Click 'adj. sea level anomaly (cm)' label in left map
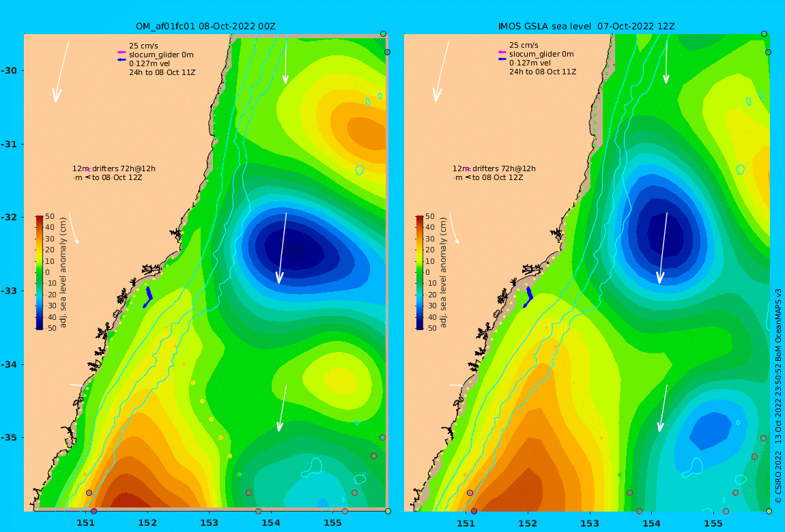 [x=63, y=273]
